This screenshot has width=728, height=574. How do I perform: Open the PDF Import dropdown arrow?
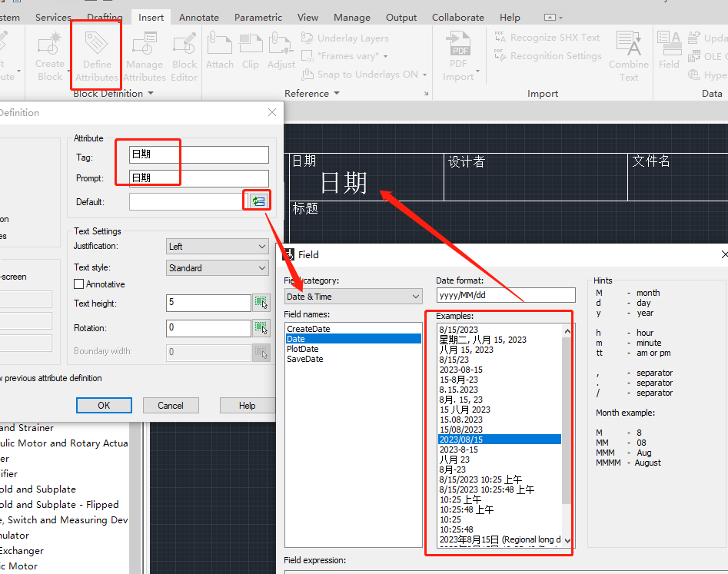pos(477,71)
